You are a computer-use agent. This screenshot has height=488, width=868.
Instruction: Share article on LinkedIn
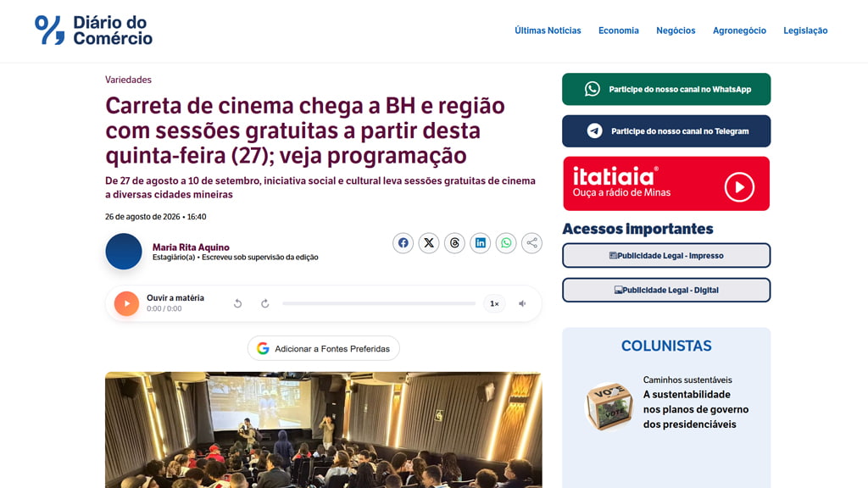pyautogui.click(x=480, y=243)
